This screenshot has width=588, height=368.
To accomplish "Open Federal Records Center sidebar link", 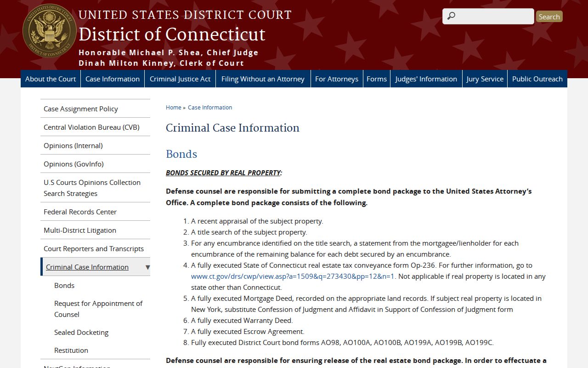I will click(95, 212).
